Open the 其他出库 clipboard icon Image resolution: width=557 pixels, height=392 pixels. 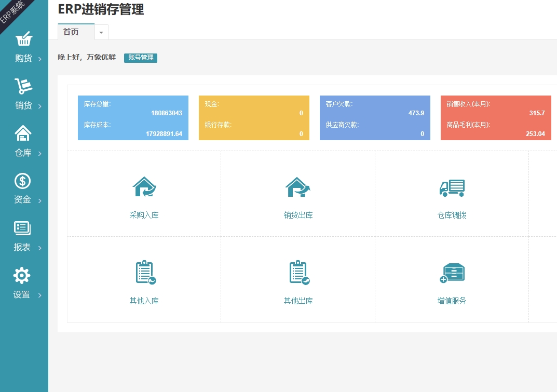299,272
